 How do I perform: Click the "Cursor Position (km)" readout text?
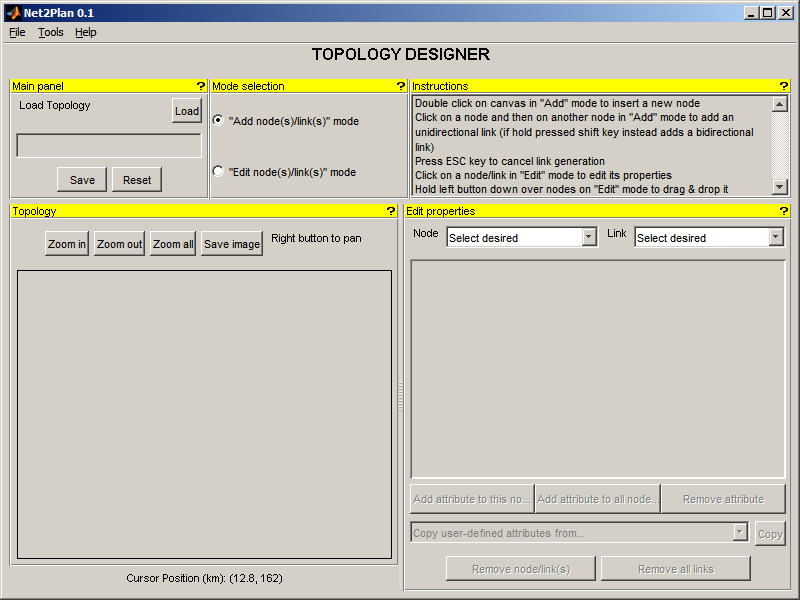click(204, 578)
